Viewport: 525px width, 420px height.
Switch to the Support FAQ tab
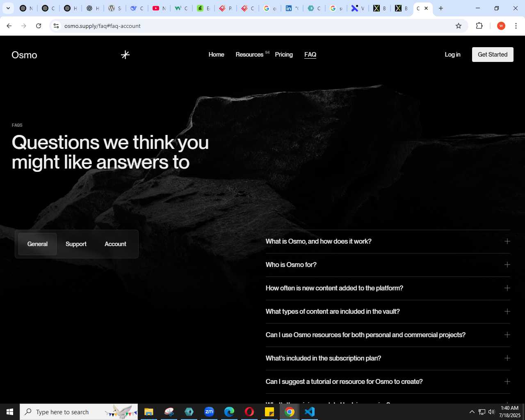[x=76, y=244]
